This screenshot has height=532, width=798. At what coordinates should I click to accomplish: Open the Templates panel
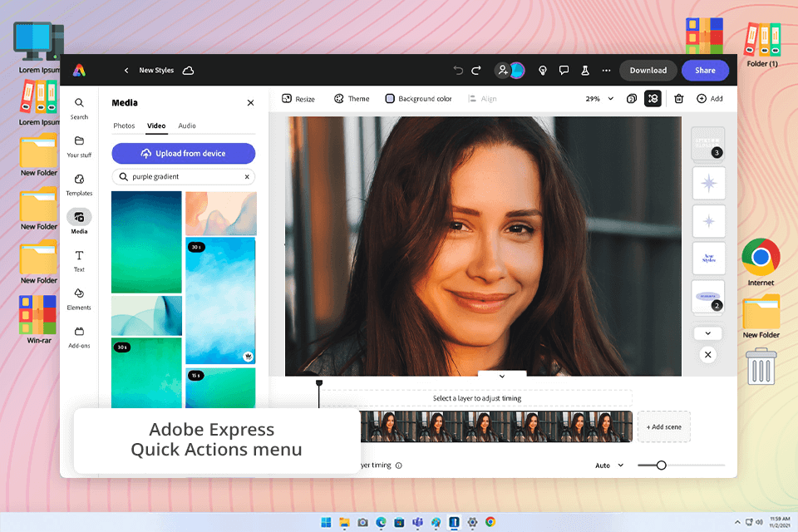click(79, 185)
